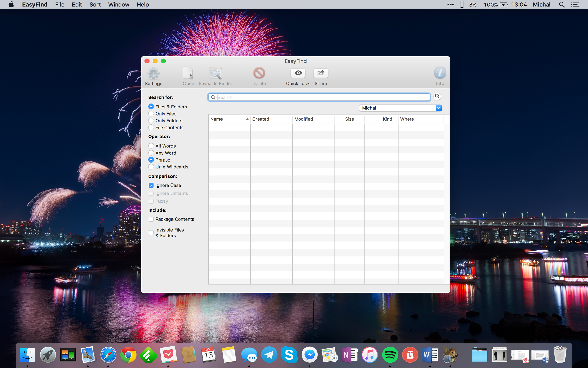
Task: Launch Spotify from the dock
Action: 390,355
